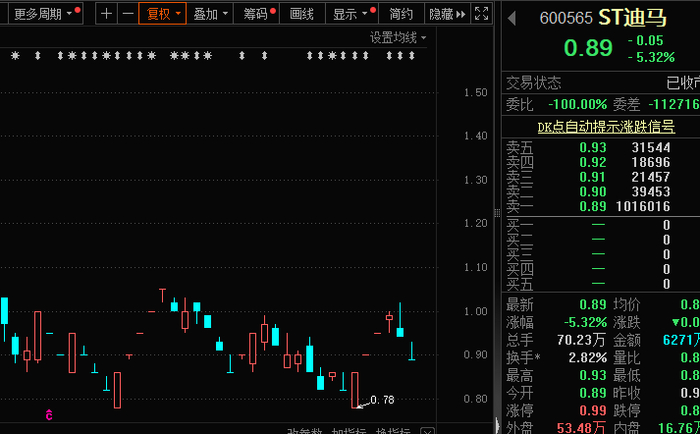Click the 0.78 low price label
The image size is (700, 434).
pyautogui.click(x=382, y=400)
